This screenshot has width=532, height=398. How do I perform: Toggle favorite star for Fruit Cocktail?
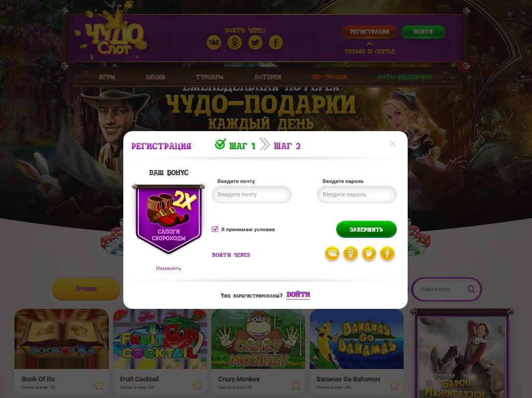pyautogui.click(x=197, y=385)
